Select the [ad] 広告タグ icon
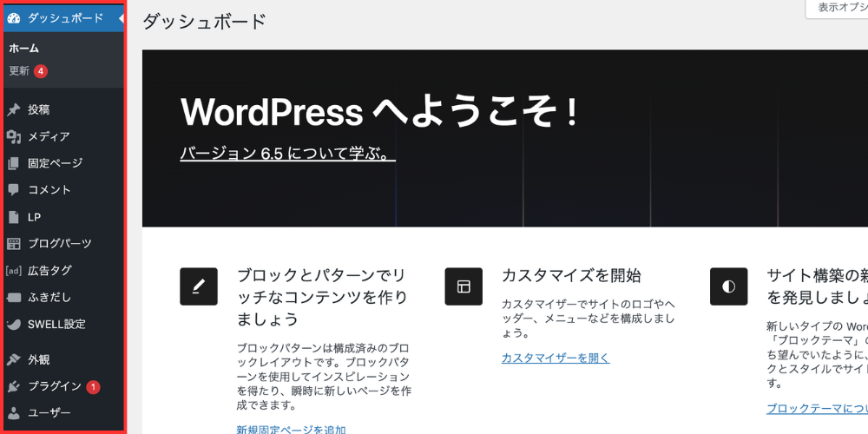The image size is (868, 434). (x=14, y=271)
